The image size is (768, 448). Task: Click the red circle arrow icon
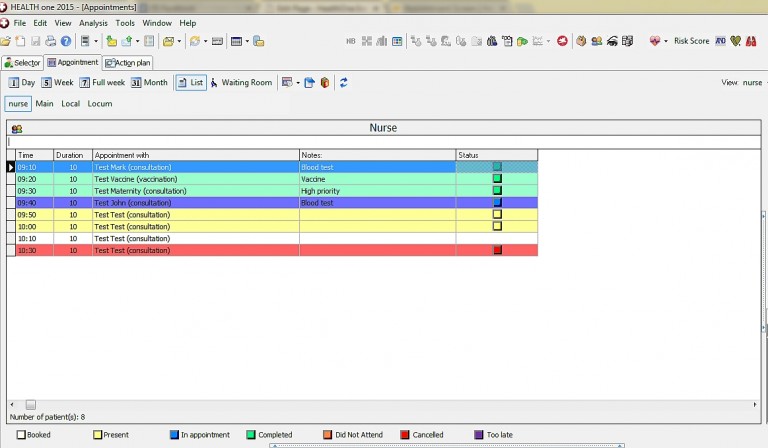coord(562,41)
